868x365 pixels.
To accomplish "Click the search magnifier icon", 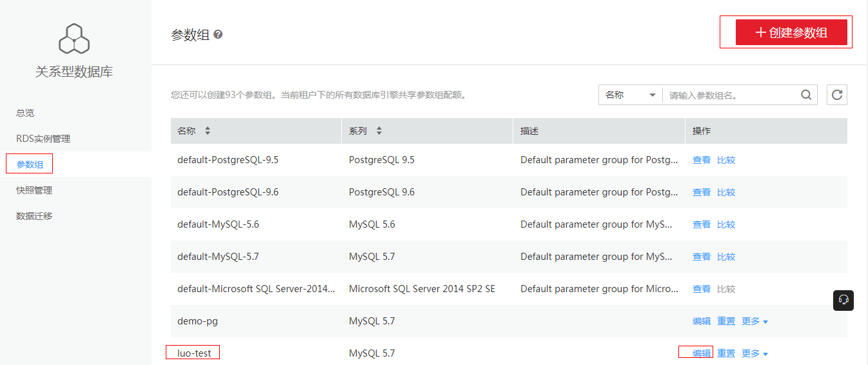I will point(806,95).
